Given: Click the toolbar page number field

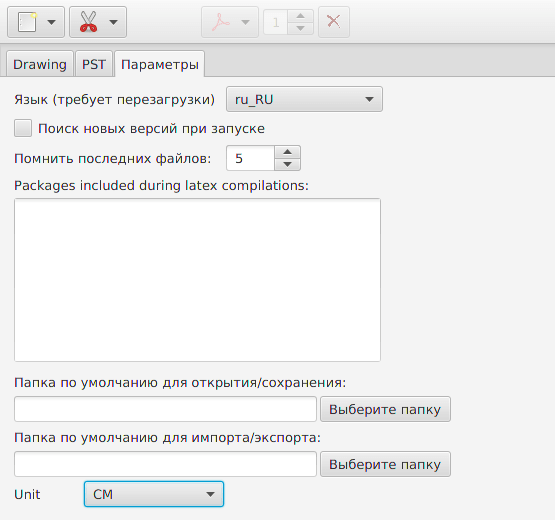Looking at the screenshot, I should (276, 22).
